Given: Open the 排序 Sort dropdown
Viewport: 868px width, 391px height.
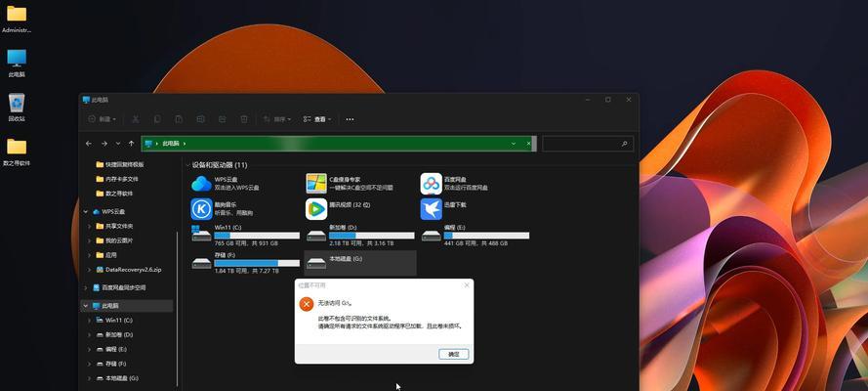Looking at the screenshot, I should pyautogui.click(x=277, y=119).
